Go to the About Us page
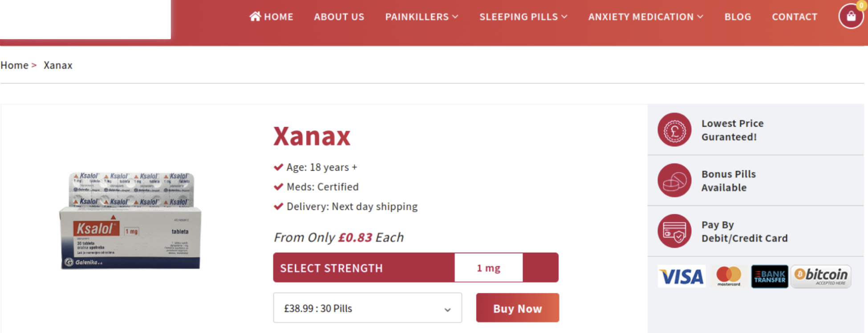The image size is (868, 333). coord(339,17)
